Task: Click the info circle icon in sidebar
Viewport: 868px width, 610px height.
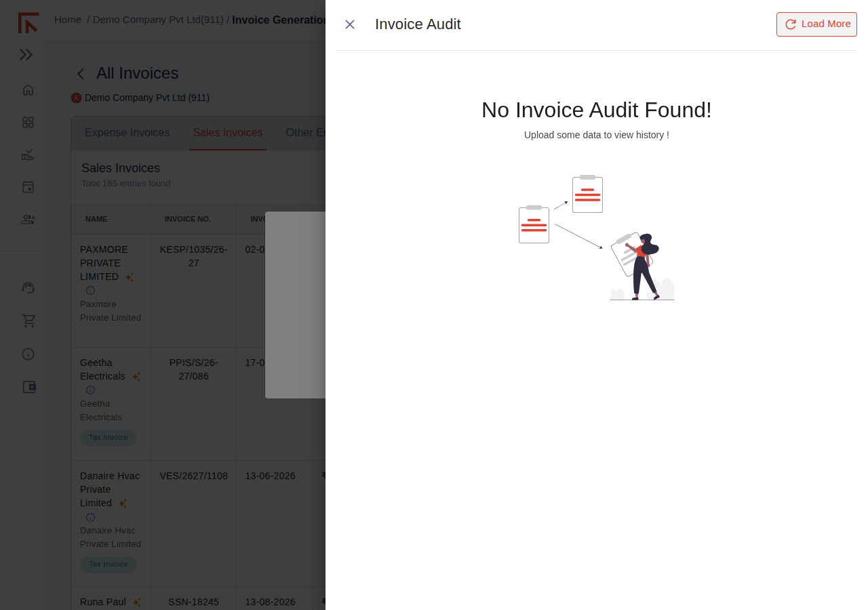Action: [x=28, y=354]
